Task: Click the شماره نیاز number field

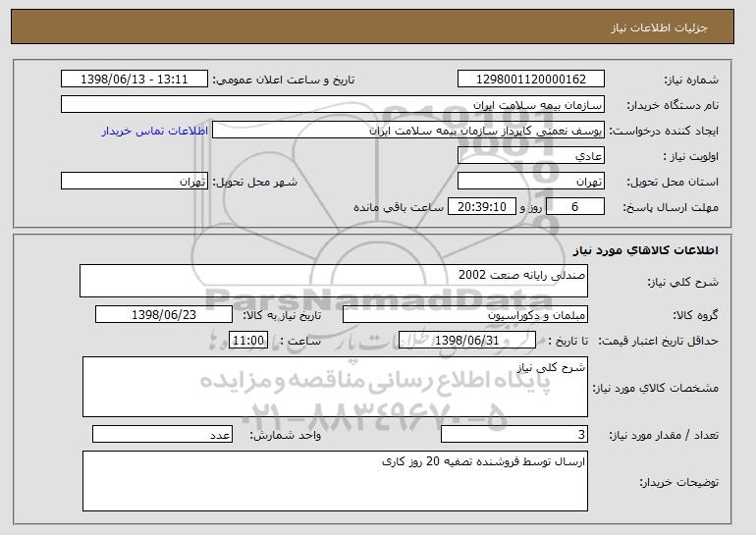Action: click(x=531, y=80)
